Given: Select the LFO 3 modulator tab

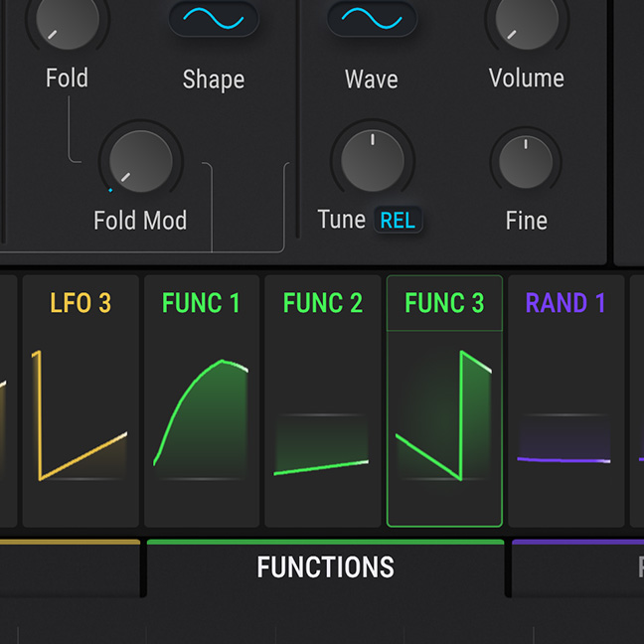Looking at the screenshot, I should [x=80, y=303].
